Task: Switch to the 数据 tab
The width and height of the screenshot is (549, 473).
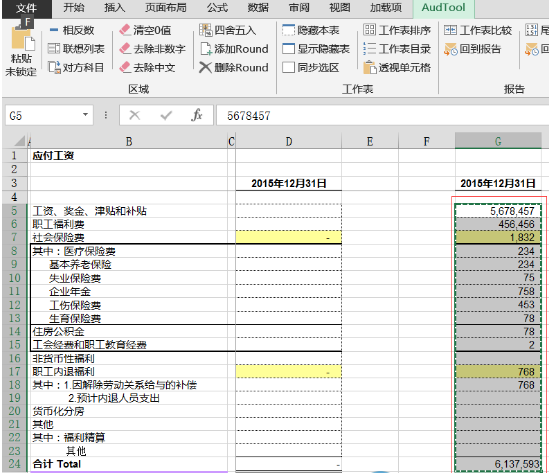Action: pyautogui.click(x=258, y=8)
